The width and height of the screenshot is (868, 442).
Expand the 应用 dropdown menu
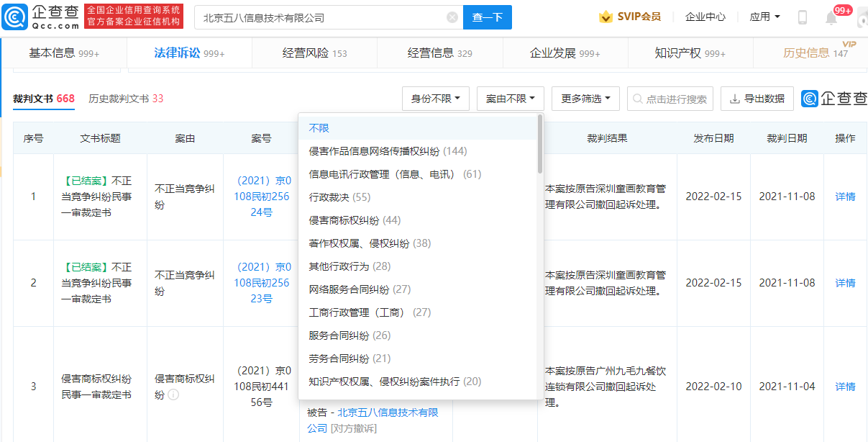click(x=764, y=17)
